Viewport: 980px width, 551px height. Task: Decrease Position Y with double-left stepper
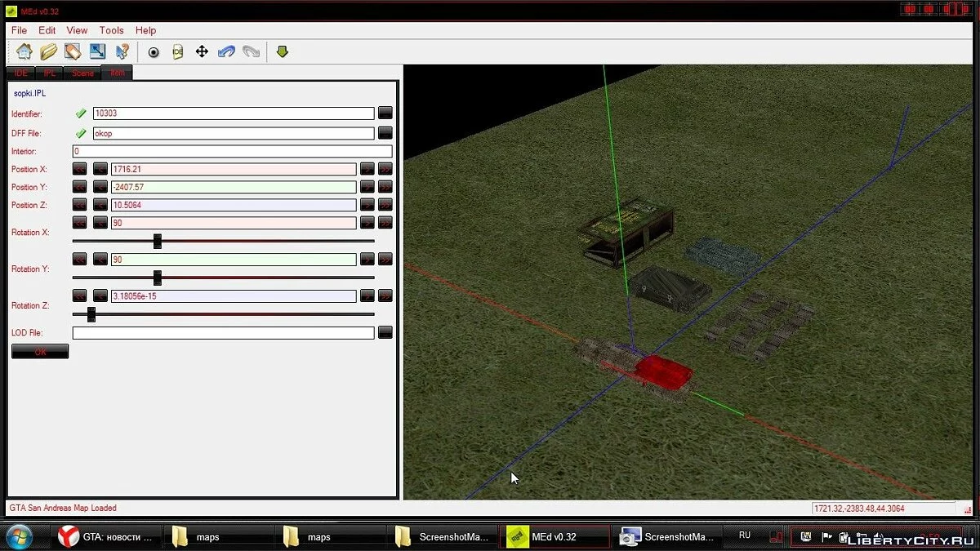pos(79,187)
